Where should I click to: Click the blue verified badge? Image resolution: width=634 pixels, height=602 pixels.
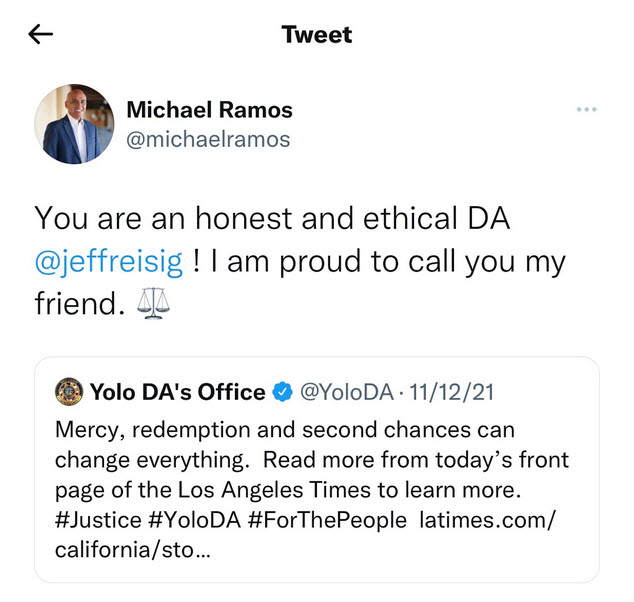point(284,392)
